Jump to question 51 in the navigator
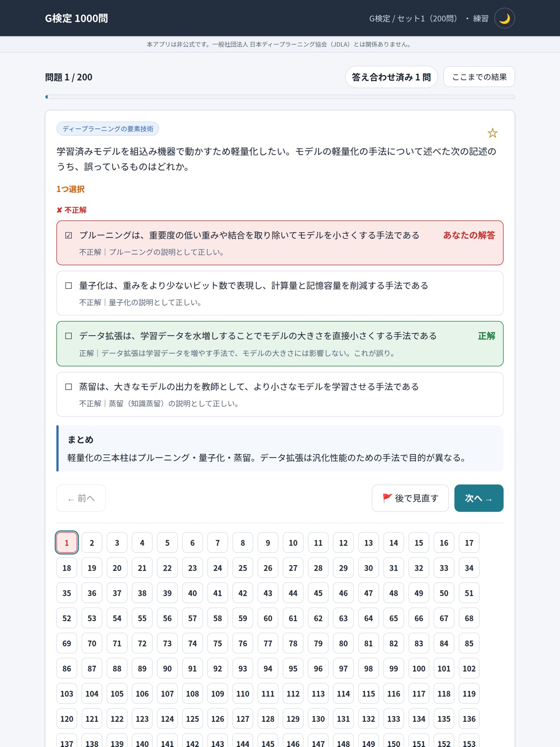The height and width of the screenshot is (747, 560). point(469,593)
